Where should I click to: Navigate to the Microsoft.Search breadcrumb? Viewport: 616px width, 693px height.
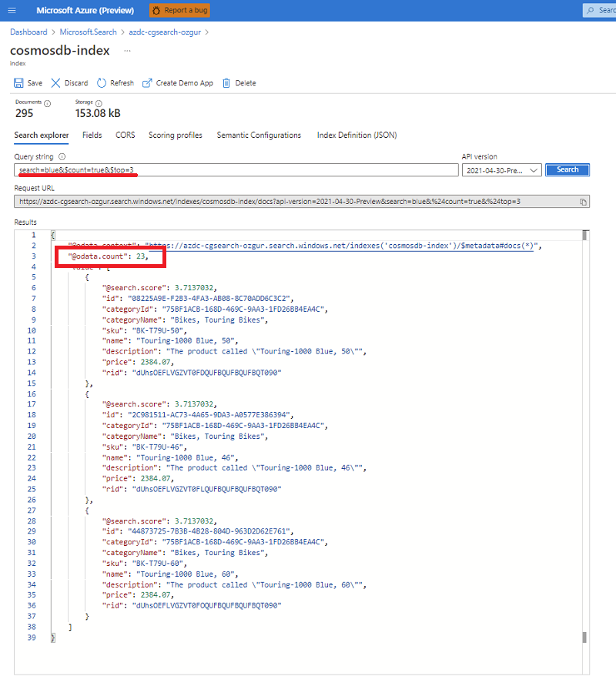[x=87, y=32]
